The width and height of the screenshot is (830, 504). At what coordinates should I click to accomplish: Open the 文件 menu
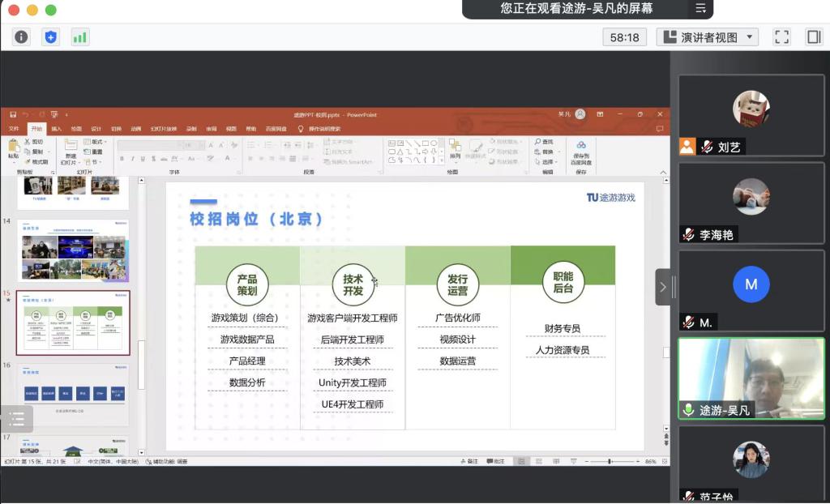(14, 129)
